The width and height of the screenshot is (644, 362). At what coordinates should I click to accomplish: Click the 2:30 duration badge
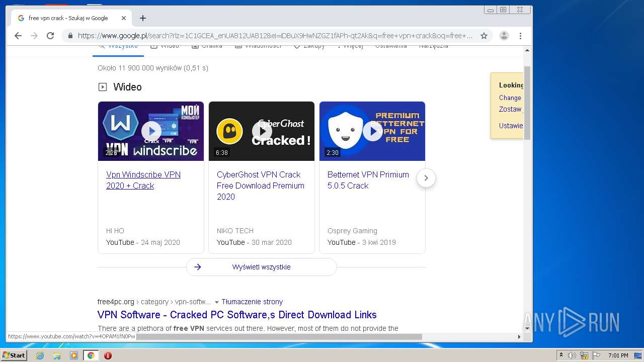pos(333,152)
